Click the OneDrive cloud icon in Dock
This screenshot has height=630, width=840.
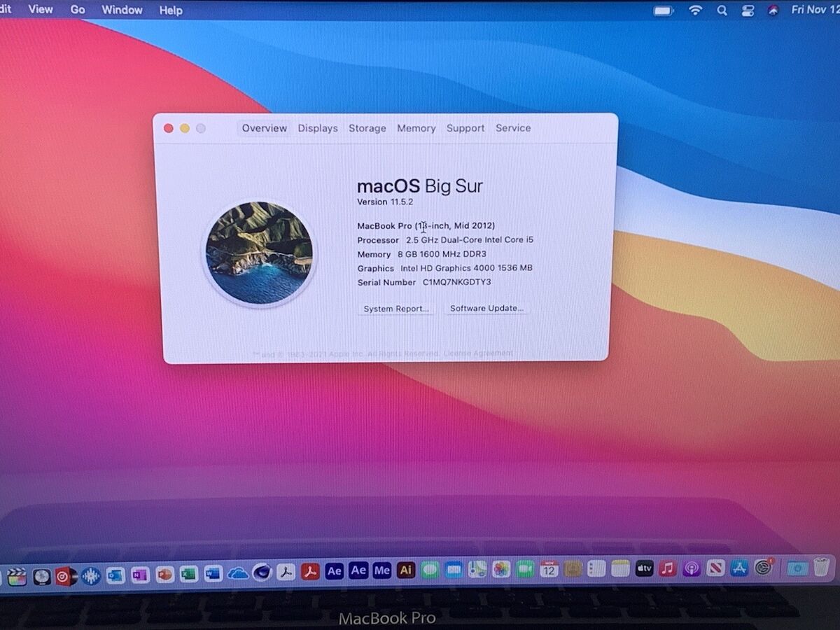coord(238,573)
